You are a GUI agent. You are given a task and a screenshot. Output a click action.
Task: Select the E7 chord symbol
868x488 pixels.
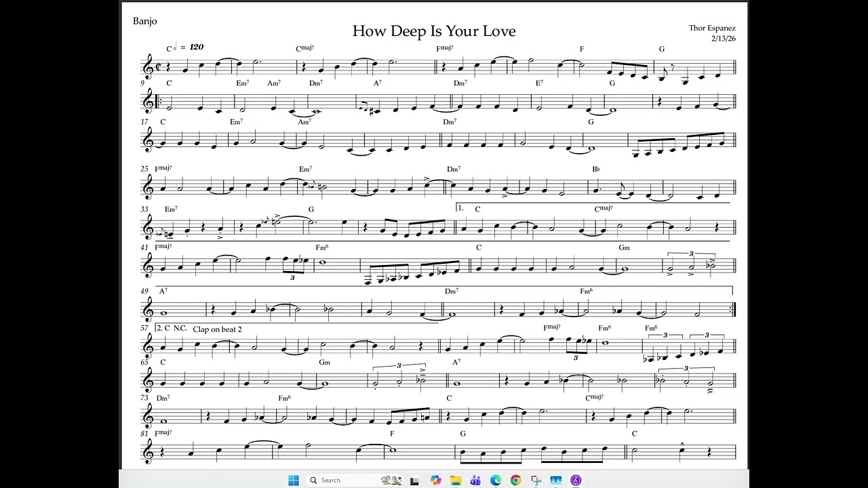[539, 83]
